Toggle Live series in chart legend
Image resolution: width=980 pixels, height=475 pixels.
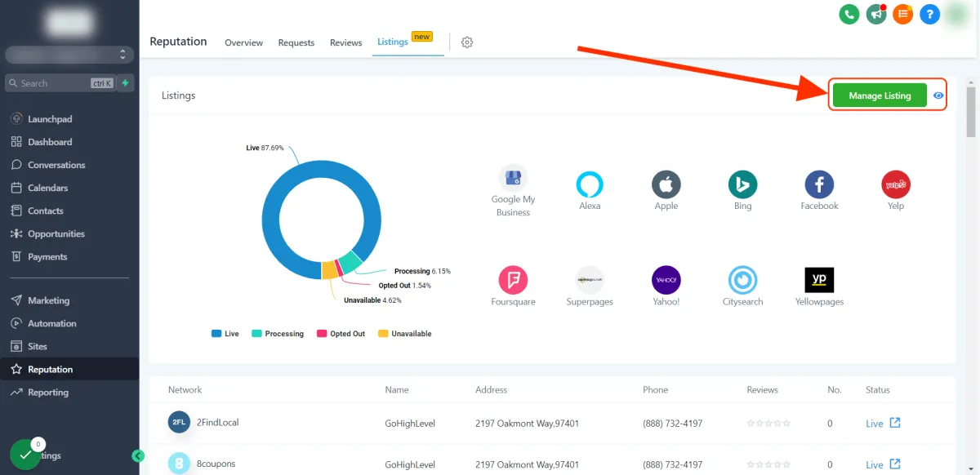[x=225, y=334]
